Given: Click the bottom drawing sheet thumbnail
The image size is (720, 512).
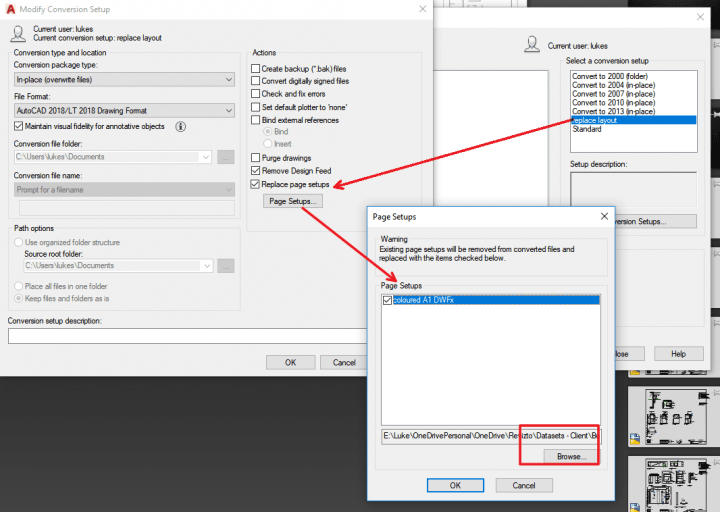Looking at the screenshot, I should [676, 485].
